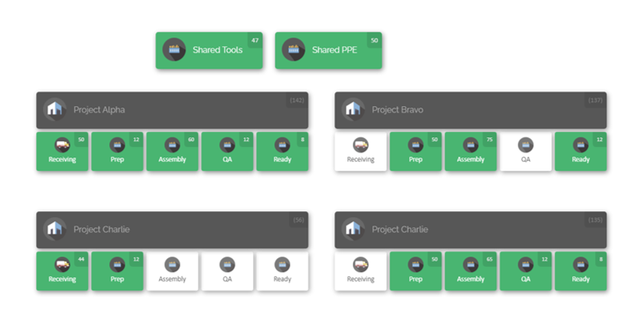Screen dimensions: 644x322
Task: Click the Shared Tools factory icon
Action: tap(174, 49)
